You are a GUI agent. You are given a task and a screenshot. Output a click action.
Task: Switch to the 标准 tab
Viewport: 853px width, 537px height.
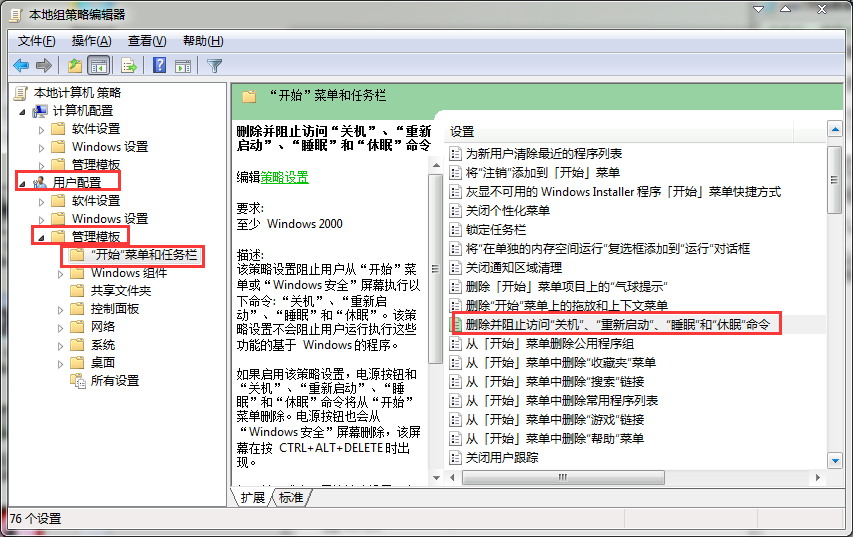tap(290, 497)
